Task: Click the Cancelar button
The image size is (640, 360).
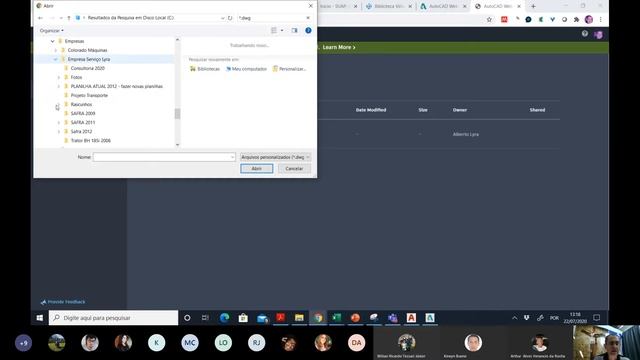Action: [x=294, y=169]
